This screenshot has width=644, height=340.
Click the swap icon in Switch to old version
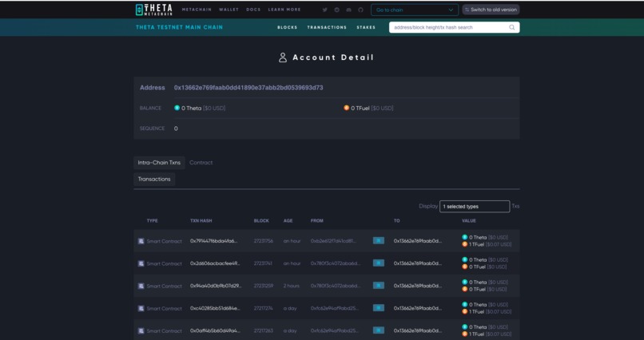coord(467,10)
